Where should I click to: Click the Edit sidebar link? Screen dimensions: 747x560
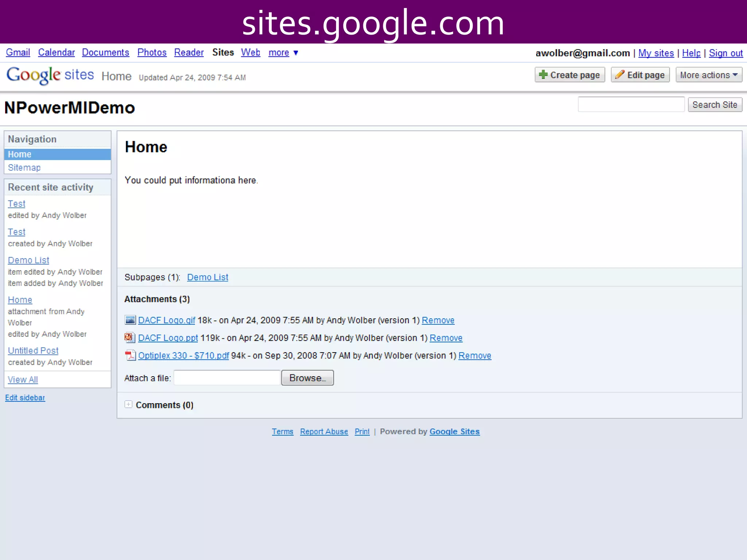[25, 397]
